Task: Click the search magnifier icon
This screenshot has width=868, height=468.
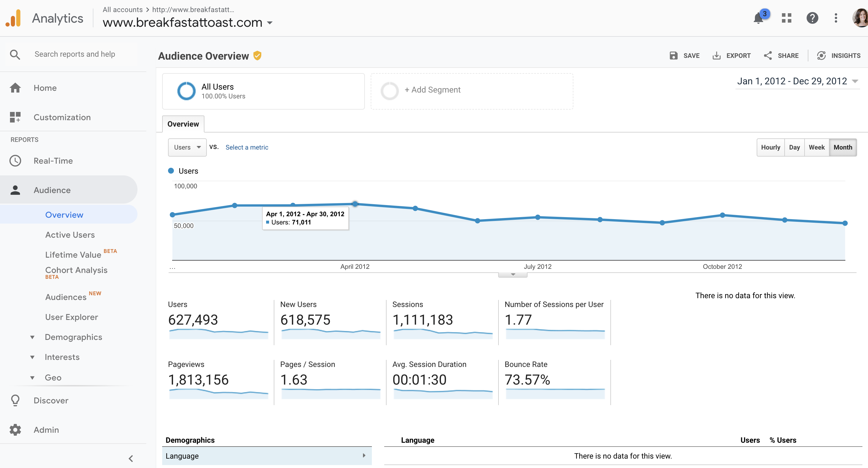Action: (15, 54)
